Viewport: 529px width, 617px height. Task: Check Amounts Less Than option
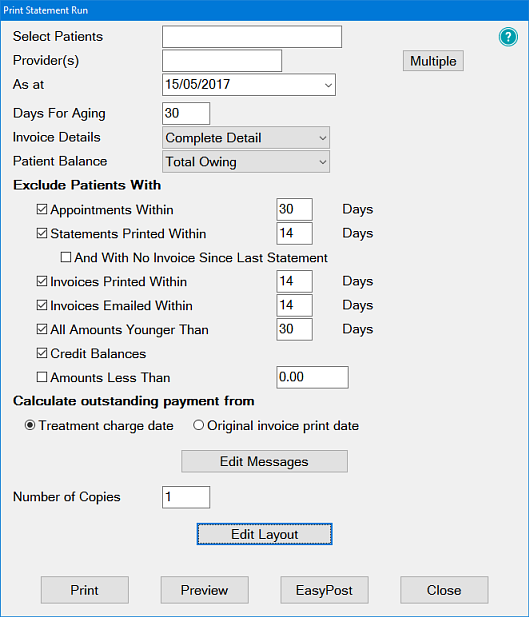point(42,377)
